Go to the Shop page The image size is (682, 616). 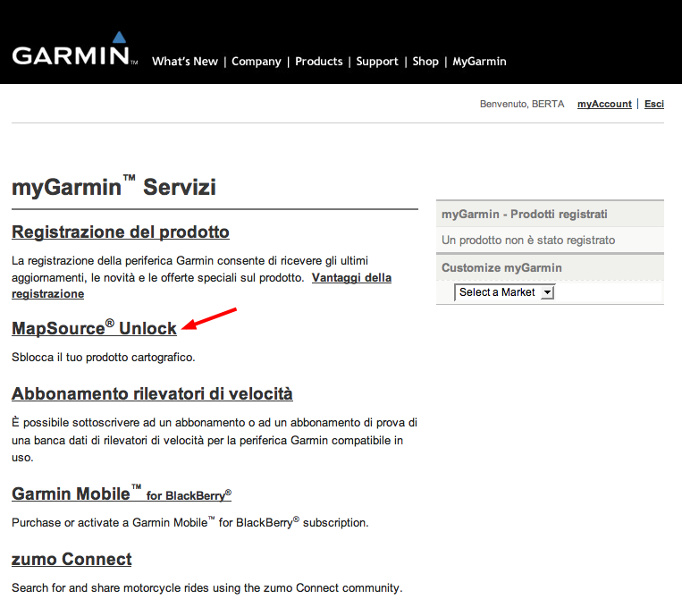(x=425, y=62)
